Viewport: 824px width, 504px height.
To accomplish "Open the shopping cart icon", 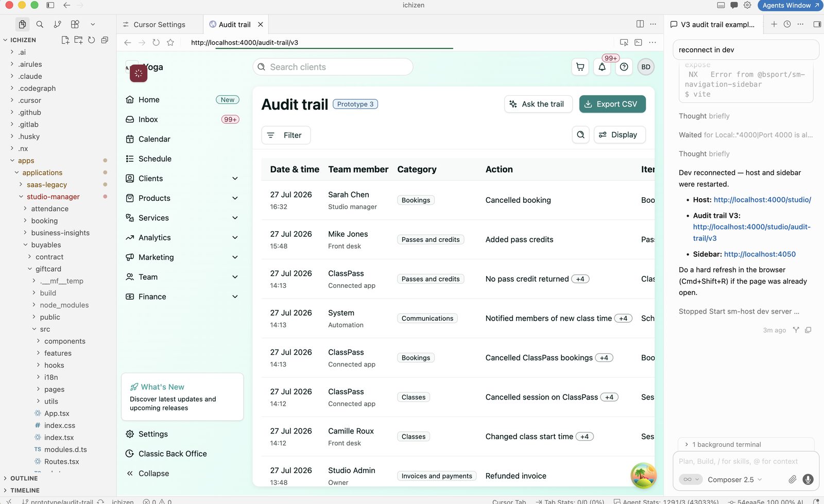I will 580,67.
